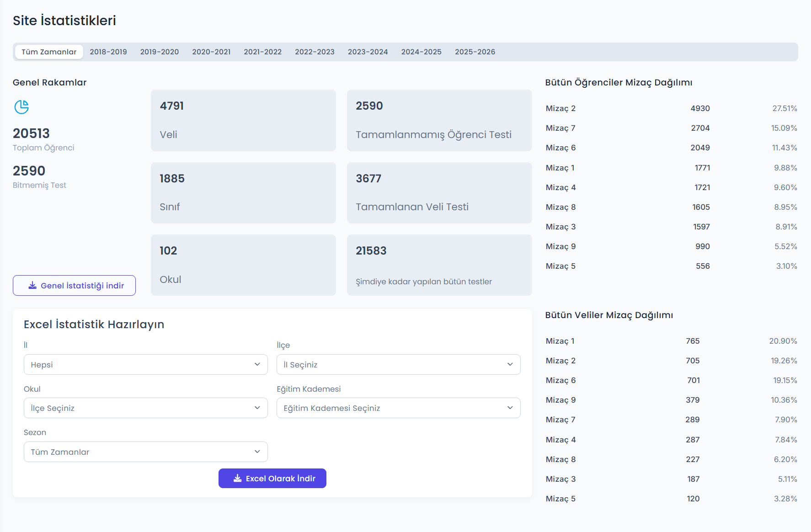
Task: Click the Veli card showing 4791
Action: (243, 120)
